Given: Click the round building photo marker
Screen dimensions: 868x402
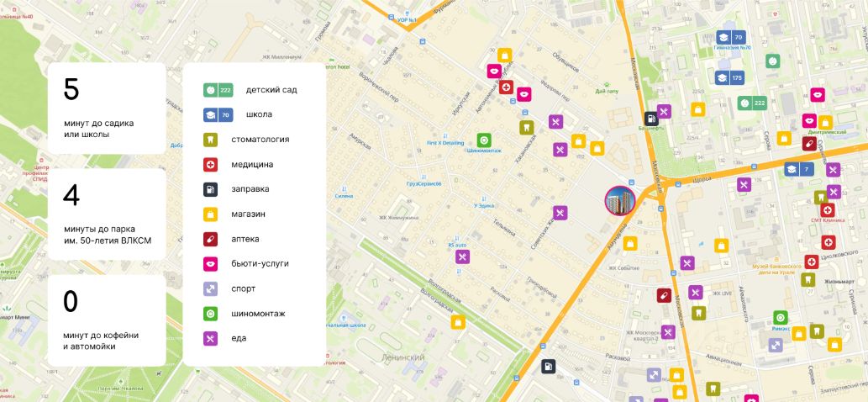Looking at the screenshot, I should click(620, 200).
